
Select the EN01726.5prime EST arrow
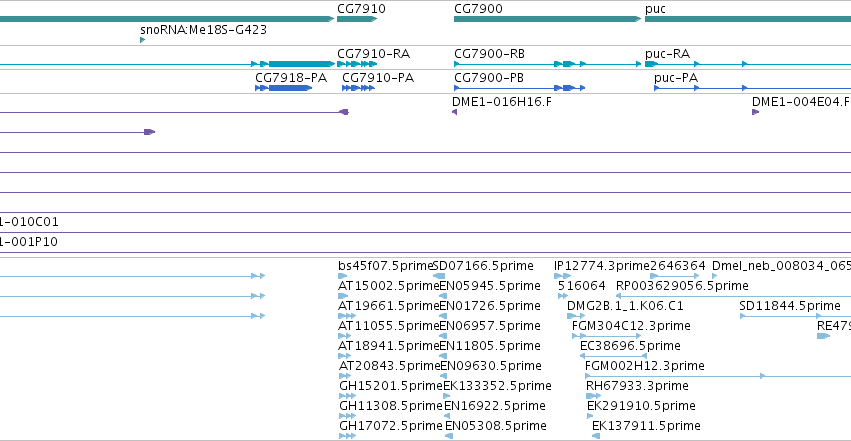pos(443,316)
